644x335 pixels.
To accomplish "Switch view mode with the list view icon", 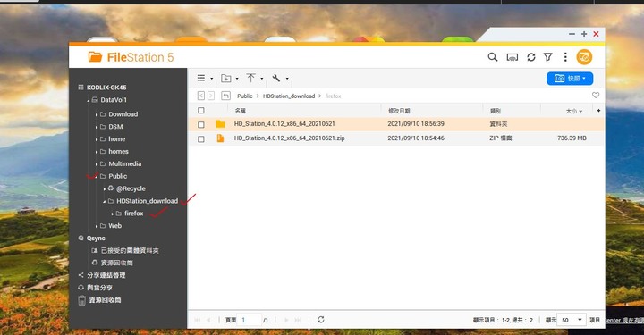I will [201, 78].
